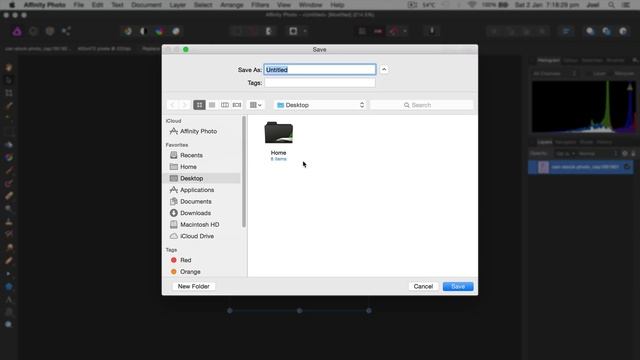
Task: Switch the Save dialog to column view
Action: [x=224, y=105]
